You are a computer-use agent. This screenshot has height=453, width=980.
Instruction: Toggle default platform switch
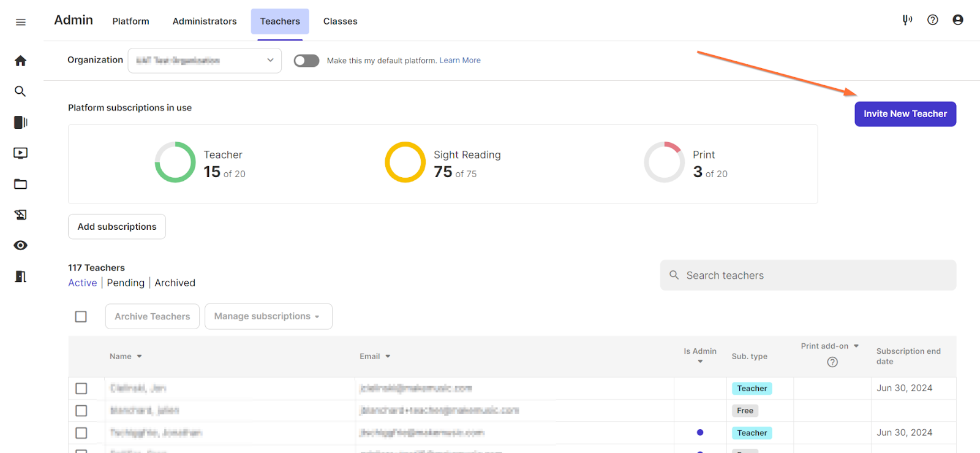pyautogui.click(x=306, y=61)
